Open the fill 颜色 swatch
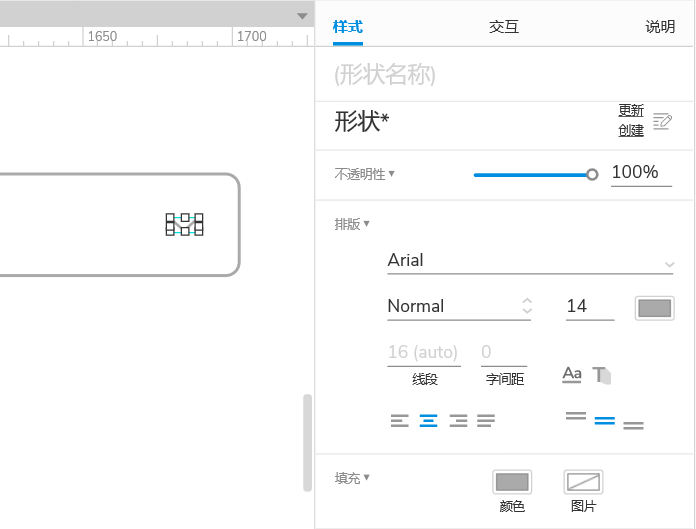 [x=512, y=482]
